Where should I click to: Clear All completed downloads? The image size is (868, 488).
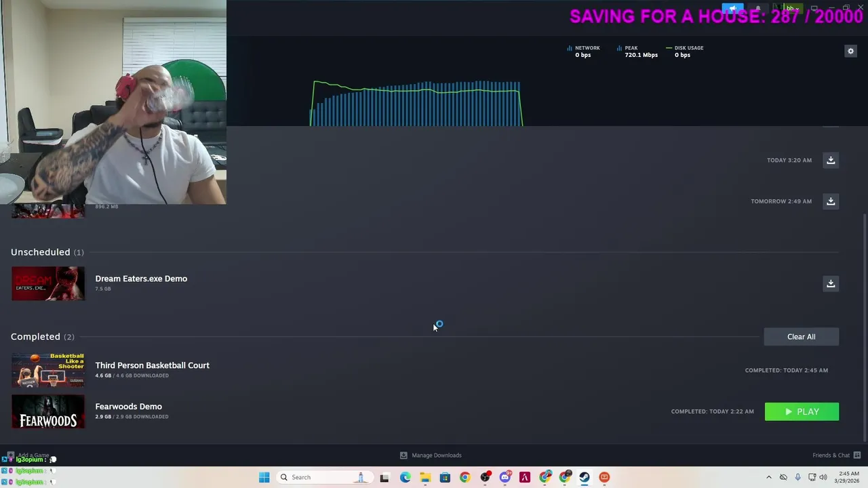(x=802, y=337)
